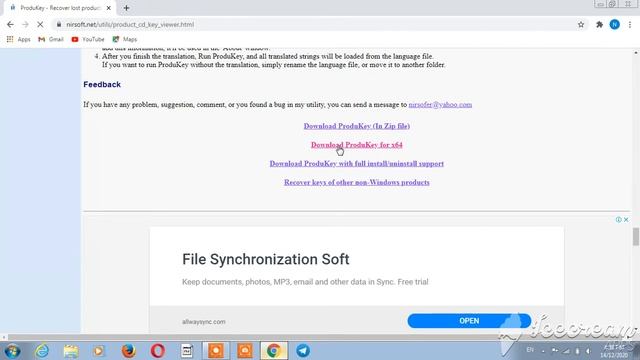Click the File Synchronization Soft ad headline
Screen dimensions: 640x360
click(266, 259)
